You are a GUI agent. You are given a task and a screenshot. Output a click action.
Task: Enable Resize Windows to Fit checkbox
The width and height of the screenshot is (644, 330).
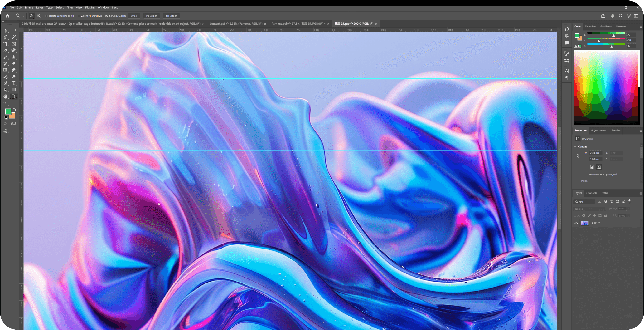47,16
